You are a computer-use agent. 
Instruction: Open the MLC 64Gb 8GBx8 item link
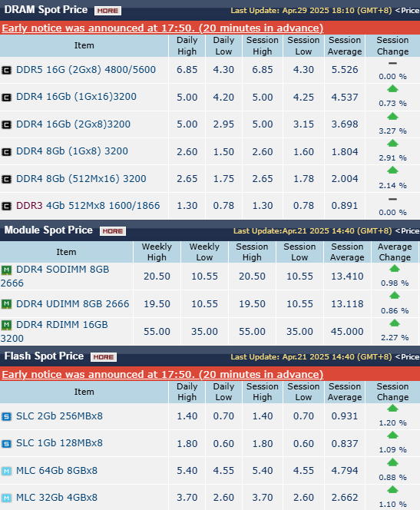(x=57, y=471)
